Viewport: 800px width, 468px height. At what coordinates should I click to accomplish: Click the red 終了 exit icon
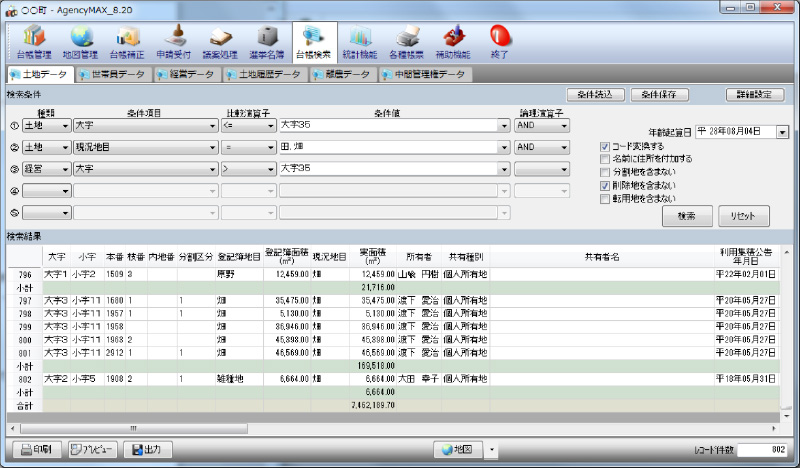coord(499,41)
